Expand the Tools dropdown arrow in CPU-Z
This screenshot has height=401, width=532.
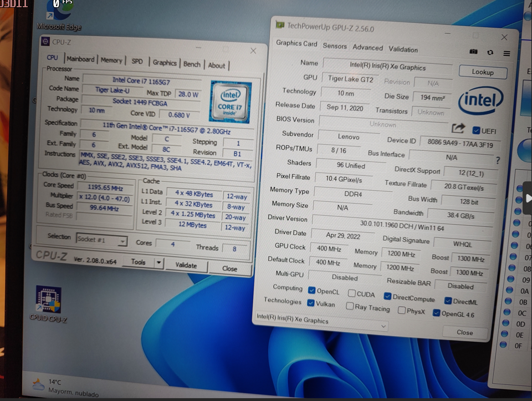point(158,263)
